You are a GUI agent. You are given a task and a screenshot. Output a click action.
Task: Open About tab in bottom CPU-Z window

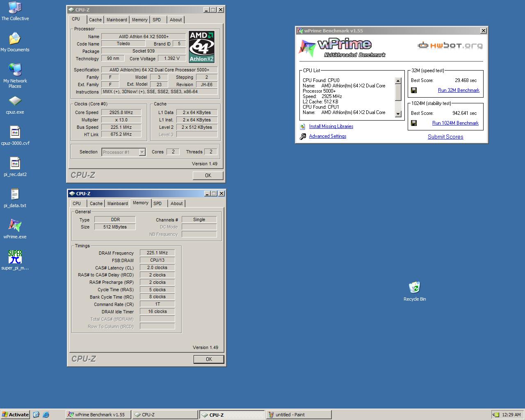pyautogui.click(x=176, y=203)
